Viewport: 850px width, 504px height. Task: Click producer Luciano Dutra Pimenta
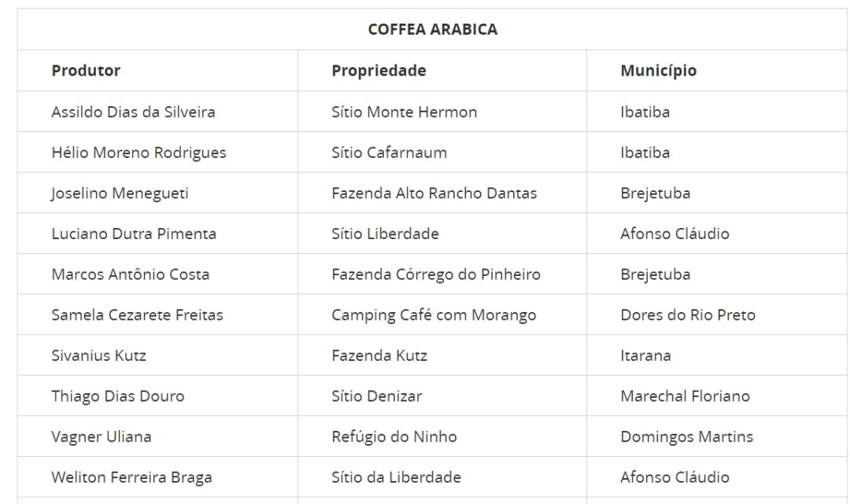coord(134,234)
